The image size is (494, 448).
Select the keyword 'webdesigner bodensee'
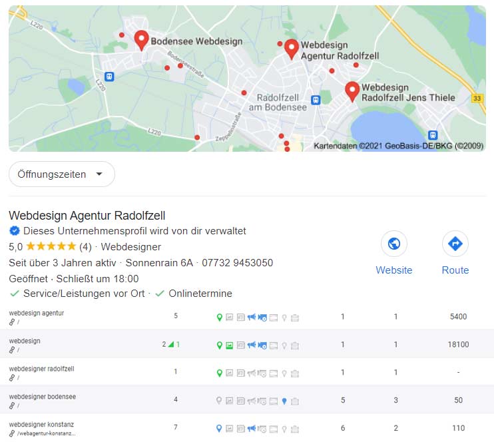(43, 396)
